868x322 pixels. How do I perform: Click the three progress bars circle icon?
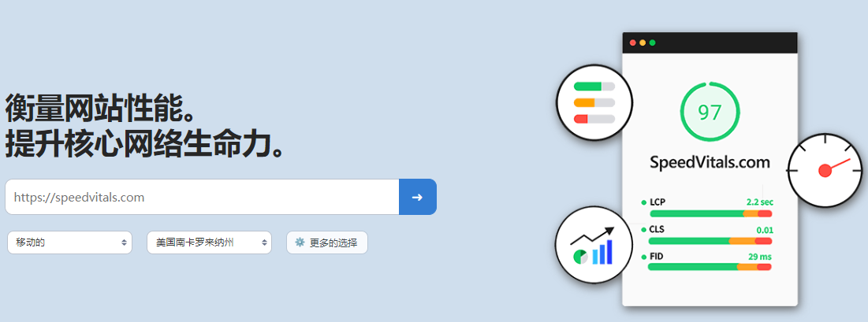pyautogui.click(x=594, y=103)
